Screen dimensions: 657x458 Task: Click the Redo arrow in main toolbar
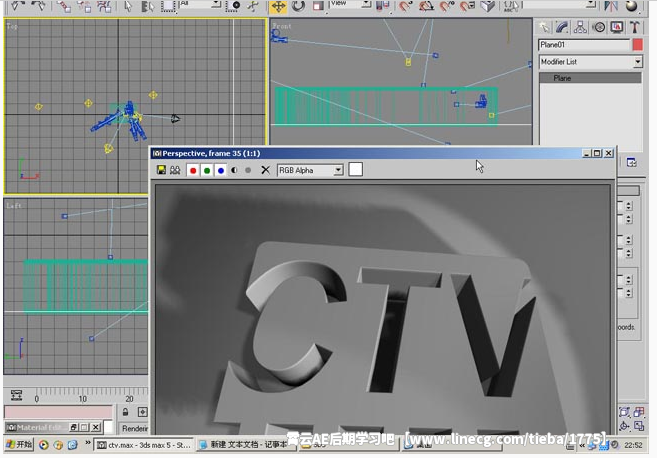(39, 6)
